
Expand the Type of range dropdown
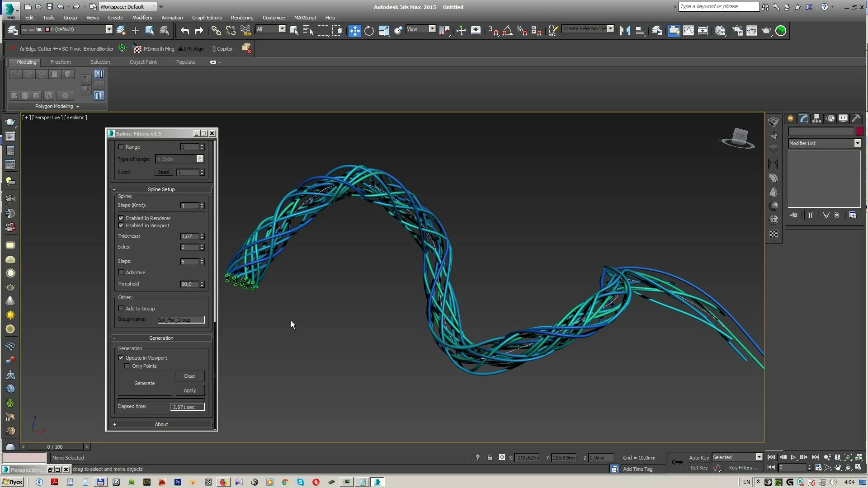(200, 159)
